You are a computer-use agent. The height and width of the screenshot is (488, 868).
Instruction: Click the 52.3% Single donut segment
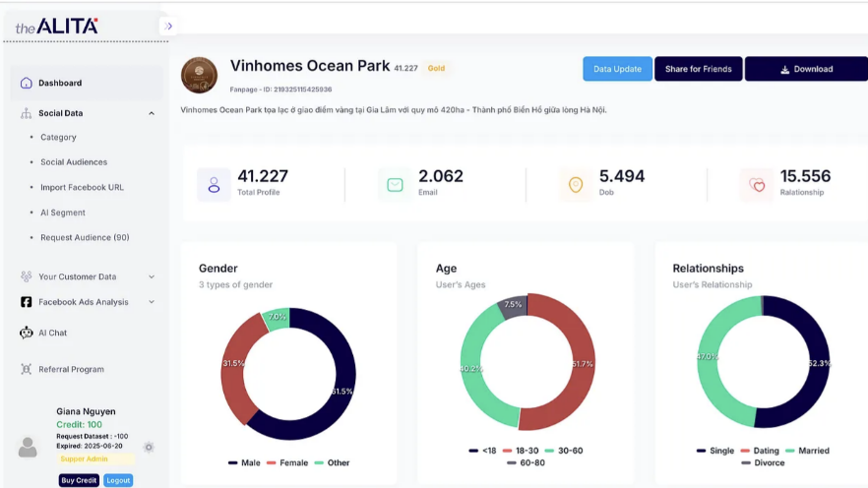[818, 363]
